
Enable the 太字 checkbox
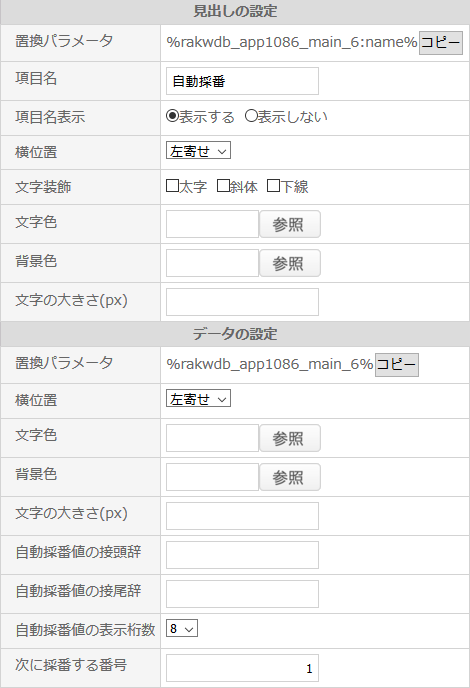coord(172,186)
